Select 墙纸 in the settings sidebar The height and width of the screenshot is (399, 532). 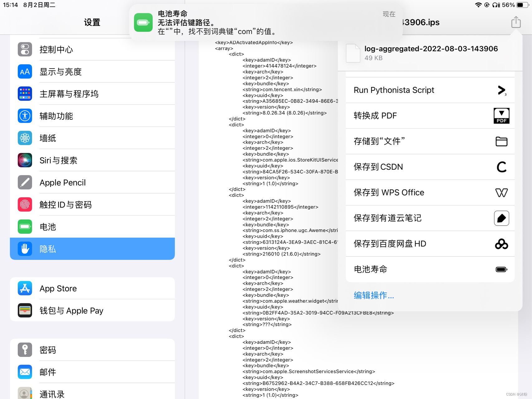click(47, 138)
